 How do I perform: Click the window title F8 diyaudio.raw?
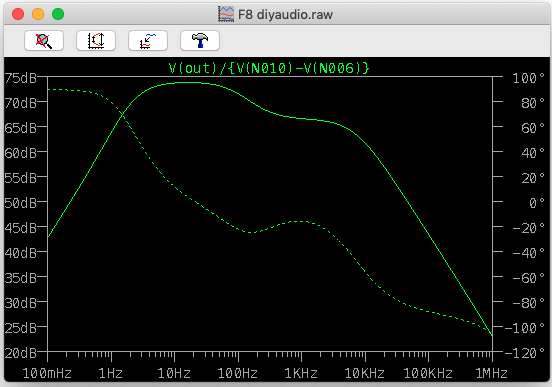click(x=286, y=15)
